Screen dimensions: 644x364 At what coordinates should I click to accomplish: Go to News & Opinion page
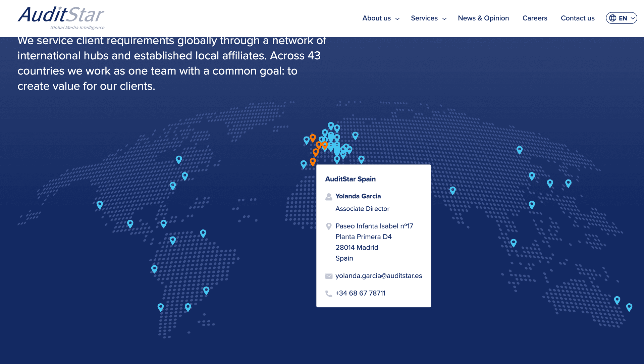(x=483, y=18)
